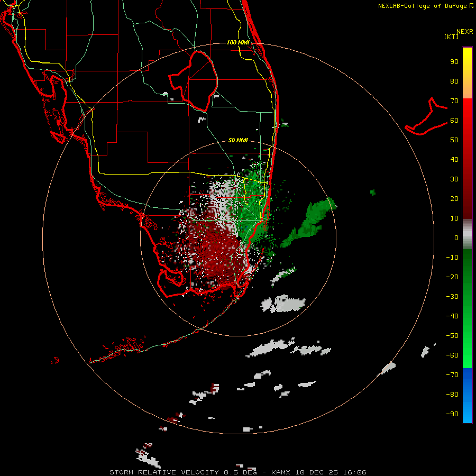The image size is (476, 476).
Task: Click the -80 value on the velocity scale
Action: pos(452,395)
